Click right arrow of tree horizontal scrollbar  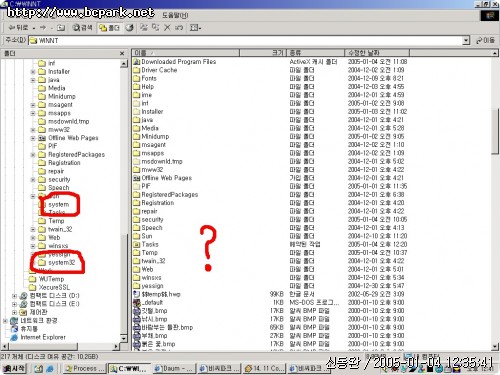116,347
